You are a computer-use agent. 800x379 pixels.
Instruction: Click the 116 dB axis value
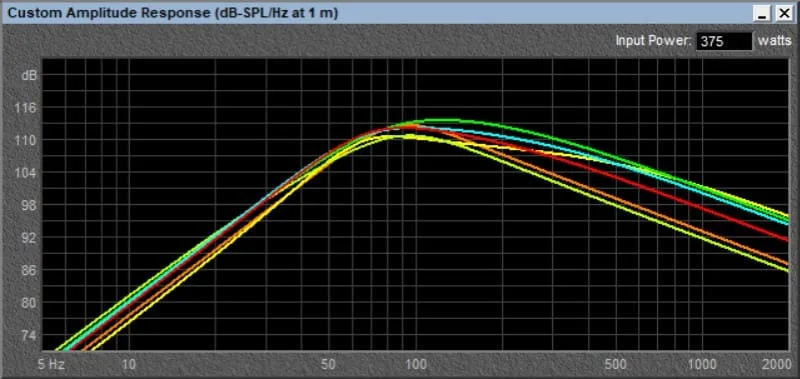coord(27,108)
